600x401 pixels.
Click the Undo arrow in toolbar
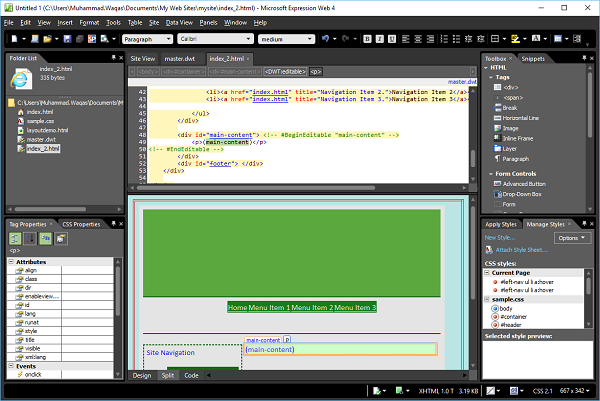point(326,39)
